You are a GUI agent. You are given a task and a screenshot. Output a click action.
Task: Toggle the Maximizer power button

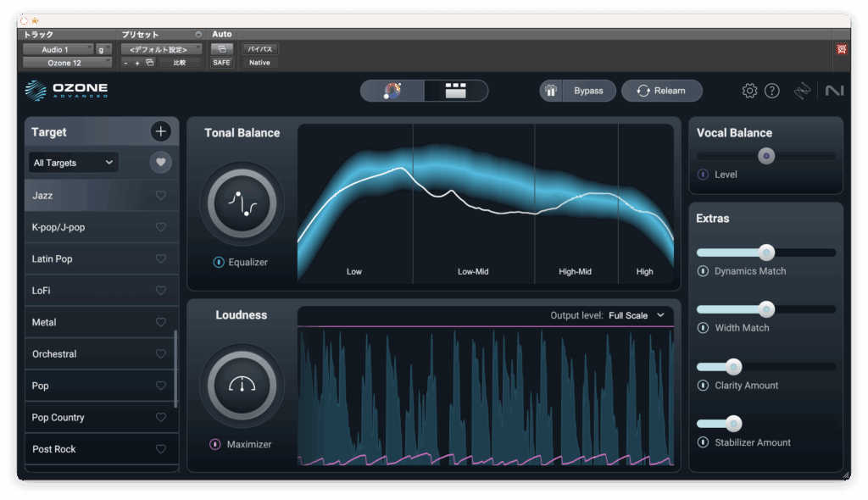click(215, 444)
